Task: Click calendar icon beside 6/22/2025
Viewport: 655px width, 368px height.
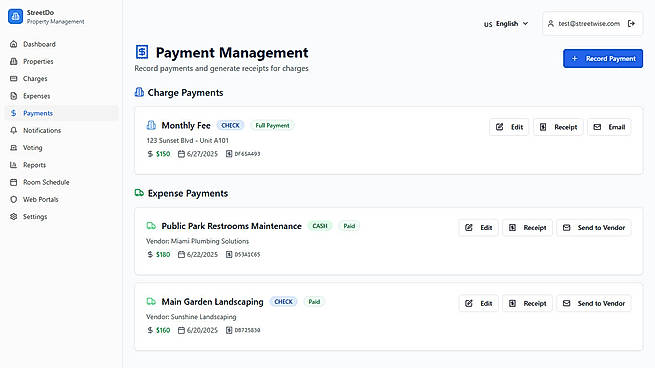Action: click(x=181, y=254)
